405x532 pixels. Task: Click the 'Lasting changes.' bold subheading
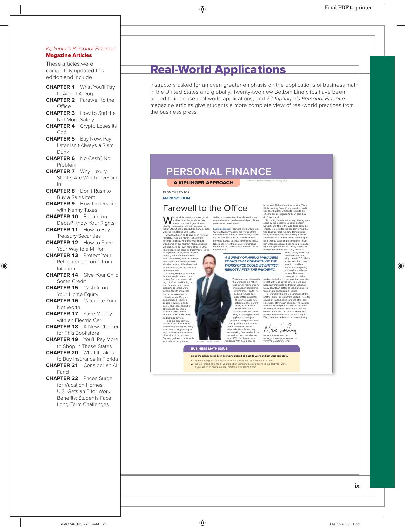(222, 229)
